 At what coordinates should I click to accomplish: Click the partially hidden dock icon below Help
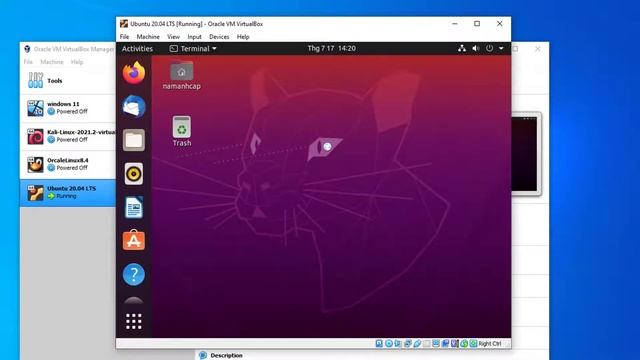tap(134, 301)
